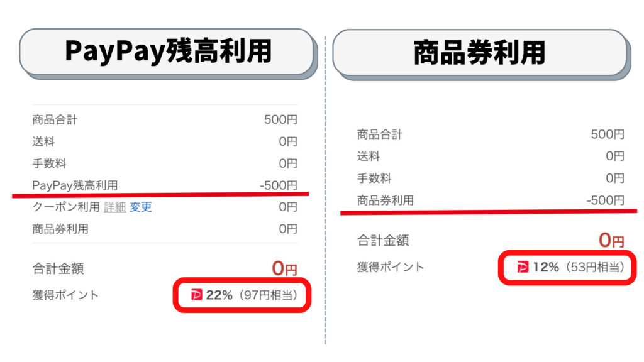644x362 pixels.
Task: Click the right 手数料 0円 row
Action: click(491, 178)
